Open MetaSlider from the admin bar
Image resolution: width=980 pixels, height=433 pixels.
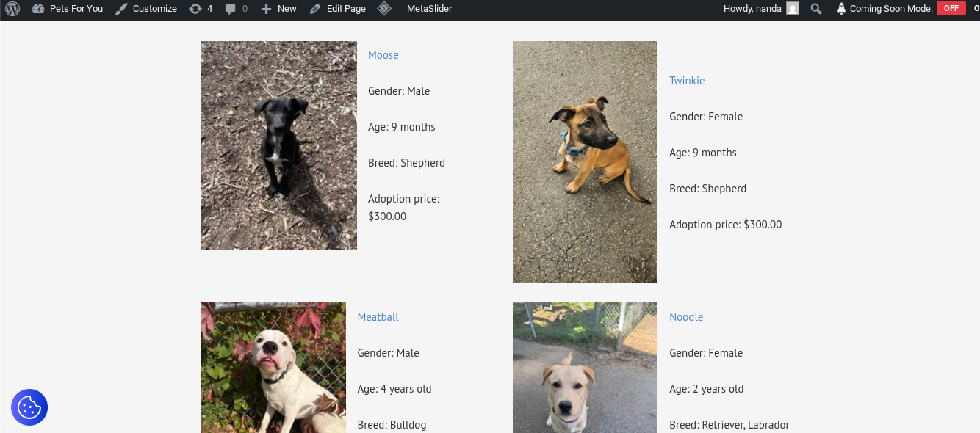[429, 9]
